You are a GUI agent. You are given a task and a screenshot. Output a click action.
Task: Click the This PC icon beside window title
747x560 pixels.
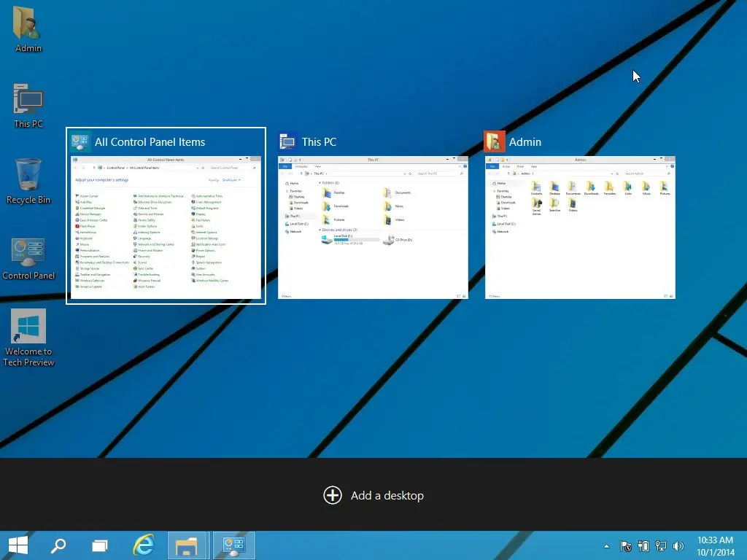tap(287, 141)
